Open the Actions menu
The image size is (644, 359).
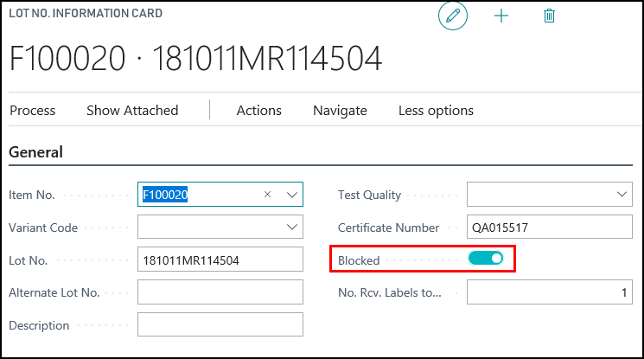259,110
